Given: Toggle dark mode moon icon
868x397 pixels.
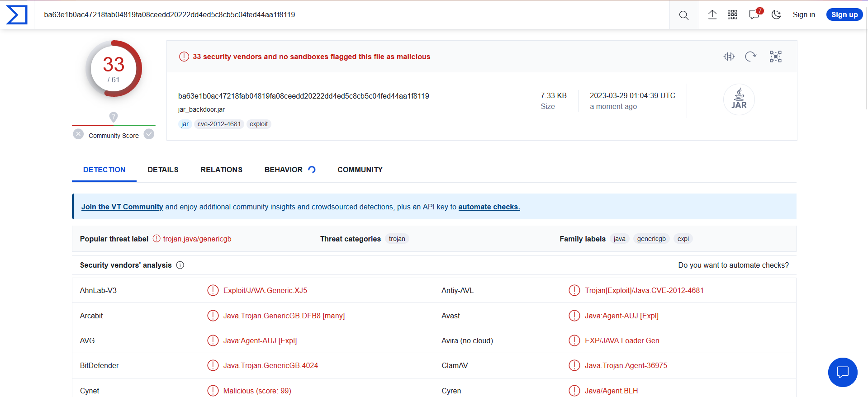Looking at the screenshot, I should coord(776,14).
